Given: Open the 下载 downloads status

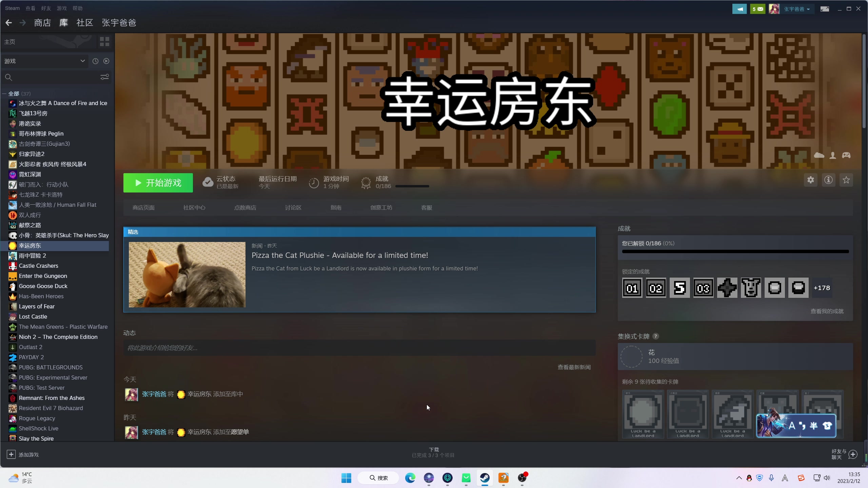Looking at the screenshot, I should coord(434,452).
